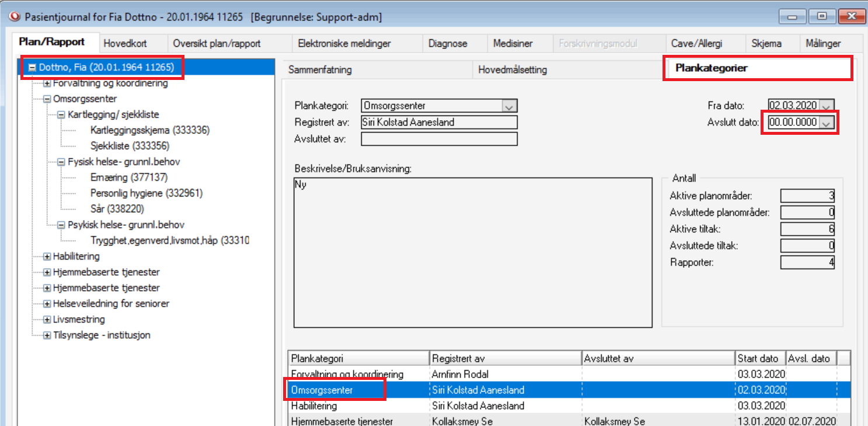
Task: Select Kartleggingsskjema (333336) in tree
Action: click(150, 131)
